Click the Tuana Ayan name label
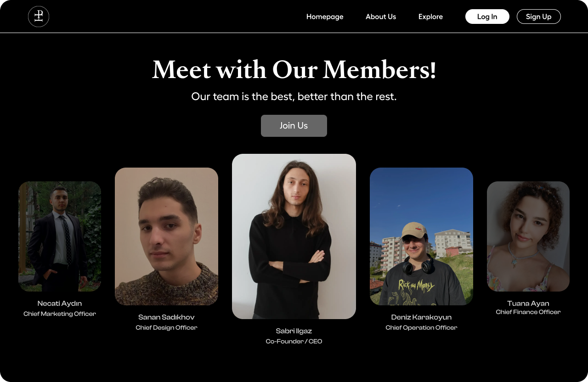 pyautogui.click(x=528, y=303)
